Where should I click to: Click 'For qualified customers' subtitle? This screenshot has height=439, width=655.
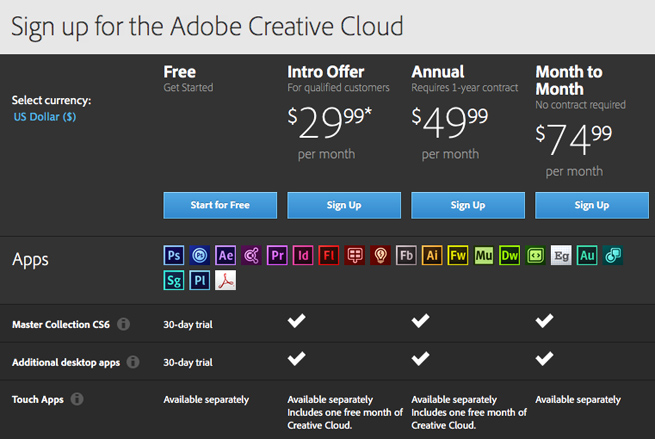pos(338,88)
